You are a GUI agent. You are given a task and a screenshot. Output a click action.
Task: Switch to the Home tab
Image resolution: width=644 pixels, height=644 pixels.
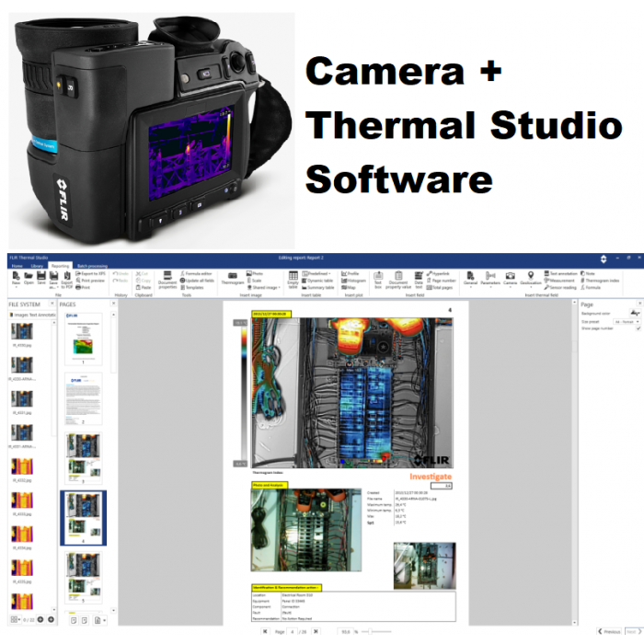[17, 266]
